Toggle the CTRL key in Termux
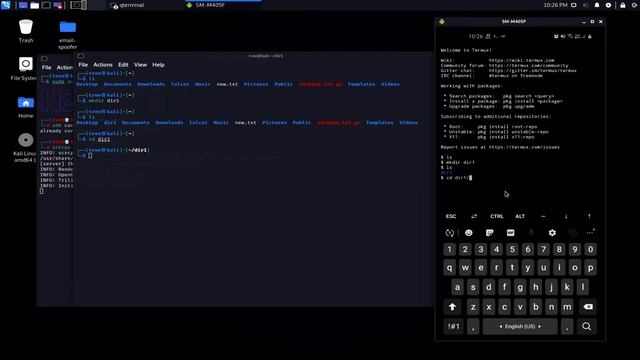 497,216
